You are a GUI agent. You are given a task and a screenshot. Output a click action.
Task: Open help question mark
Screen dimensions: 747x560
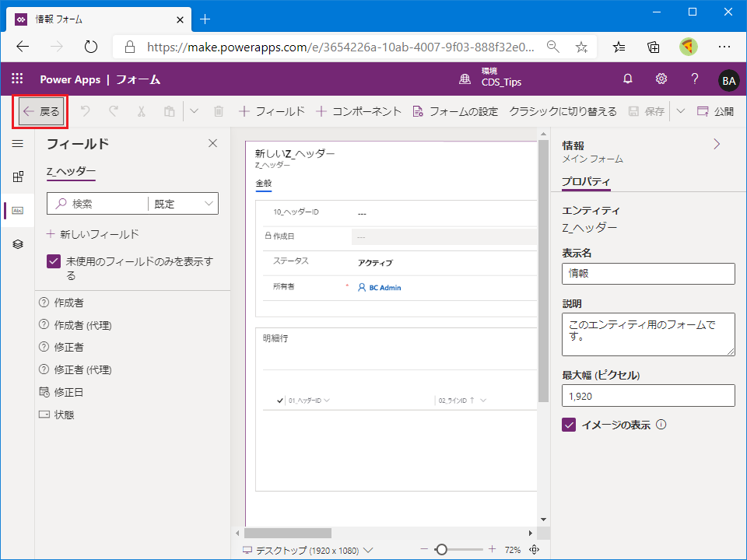[695, 79]
